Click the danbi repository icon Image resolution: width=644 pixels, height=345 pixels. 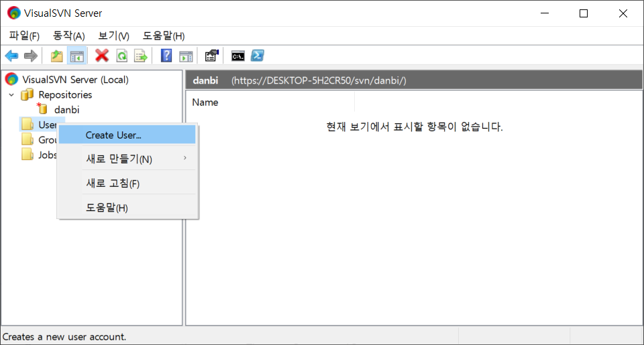(42, 109)
